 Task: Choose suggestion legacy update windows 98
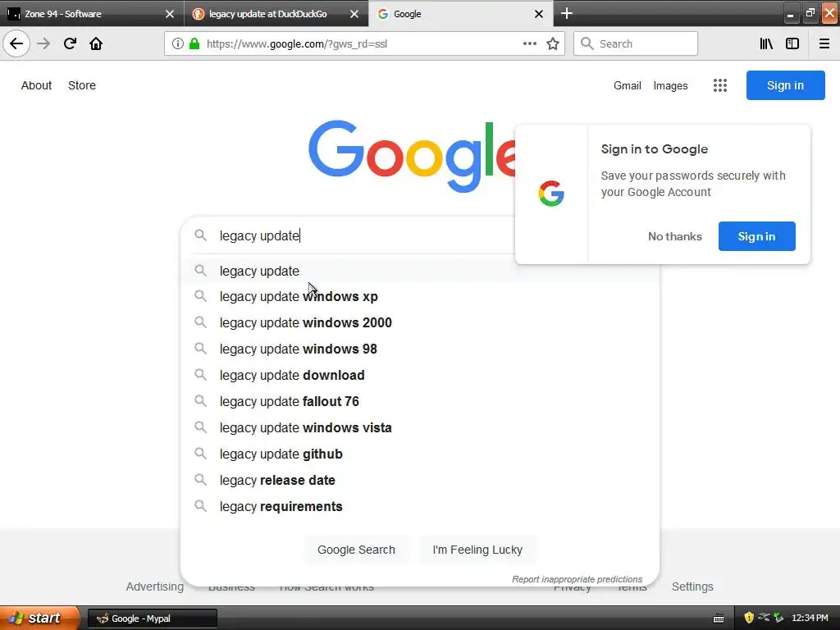tap(420, 349)
